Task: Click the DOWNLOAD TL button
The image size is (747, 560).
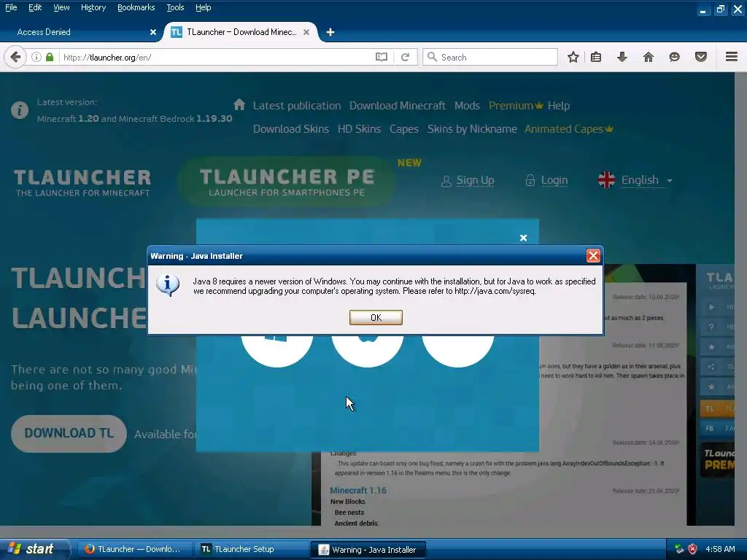Action: coord(69,433)
